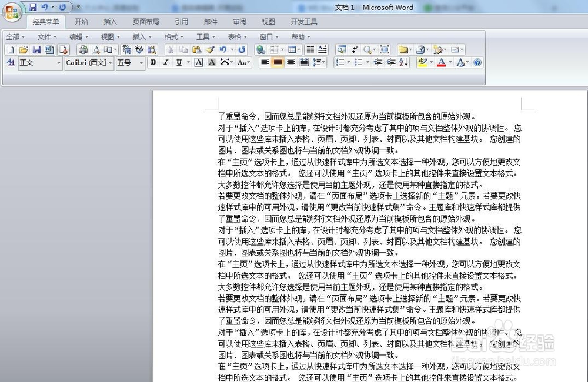Open print preview magnifier icon
This screenshot has height=382, width=588.
pos(96,49)
